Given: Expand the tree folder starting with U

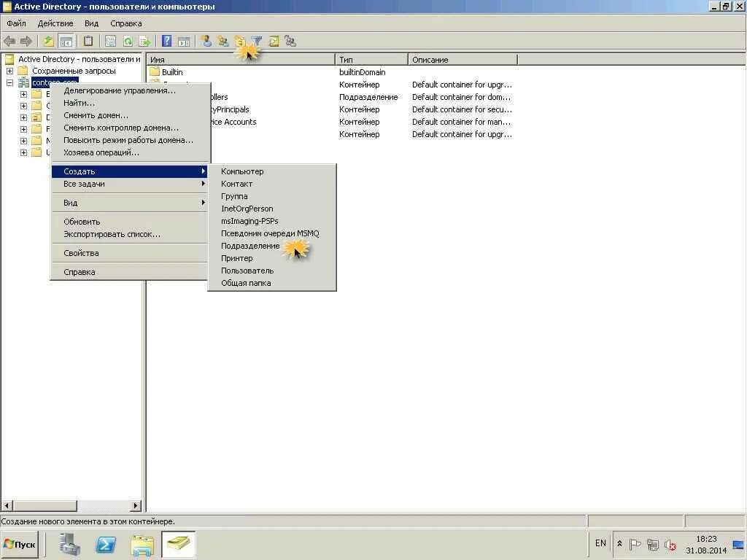Looking at the screenshot, I should pyautogui.click(x=23, y=152).
